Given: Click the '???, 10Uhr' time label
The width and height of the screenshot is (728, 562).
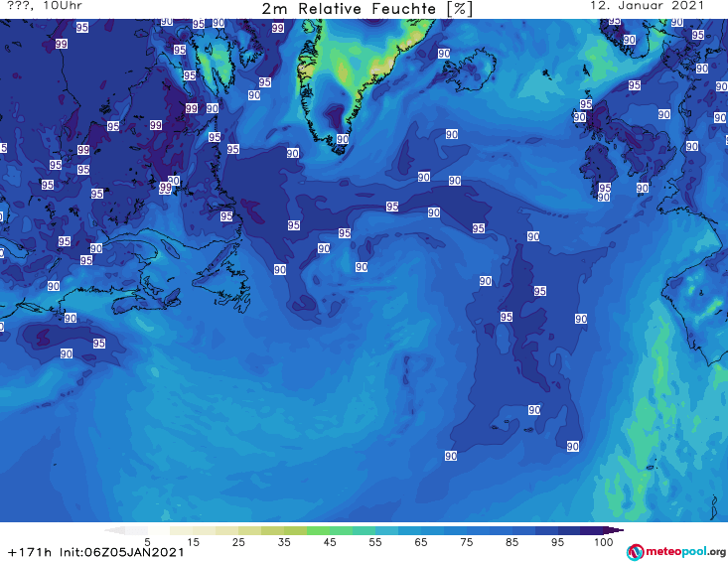Looking at the screenshot, I should [x=45, y=6].
